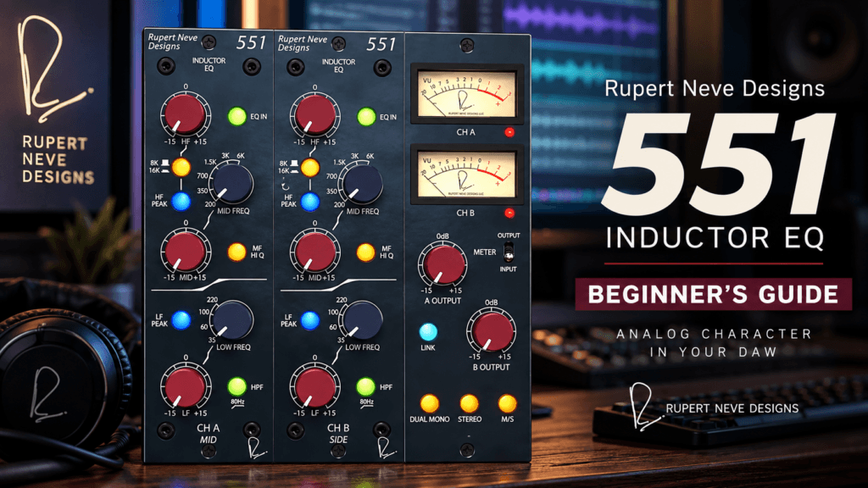This screenshot has width=868, height=488.
Task: Click CH B module signature logo at bottom
Action: (x=387, y=447)
